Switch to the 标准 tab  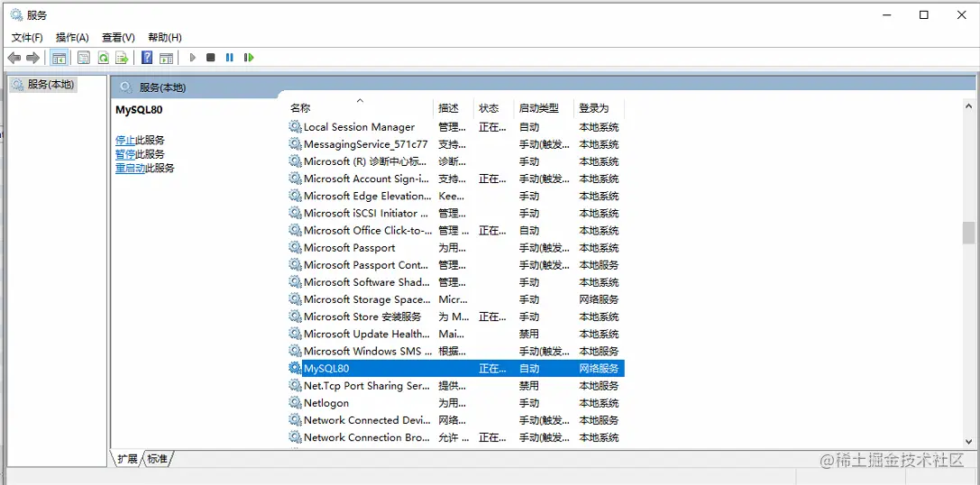pos(158,459)
